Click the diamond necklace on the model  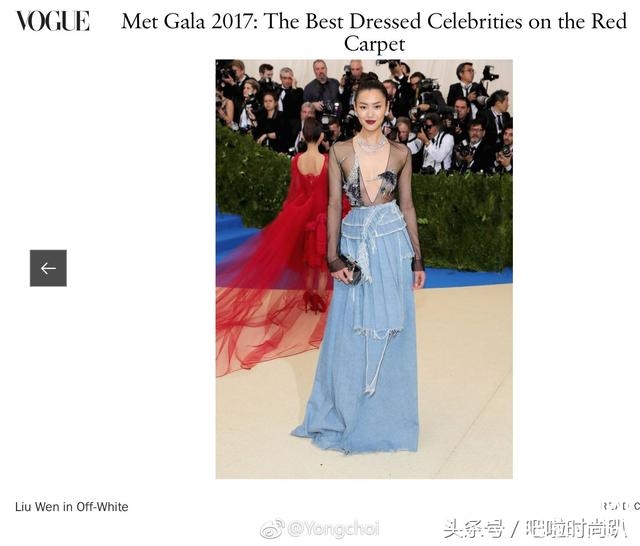[371, 144]
